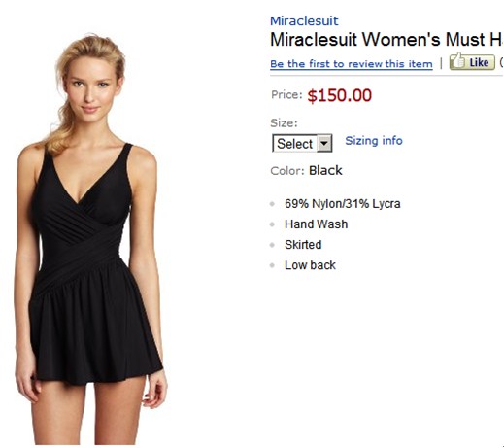Click the Like button label
This screenshot has width=504, height=448.
click(479, 62)
